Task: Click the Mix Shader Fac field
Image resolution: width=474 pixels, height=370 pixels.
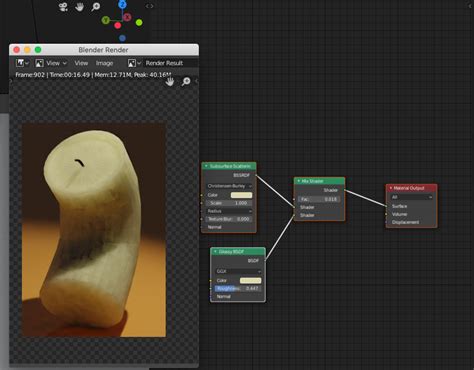Action: click(319, 199)
